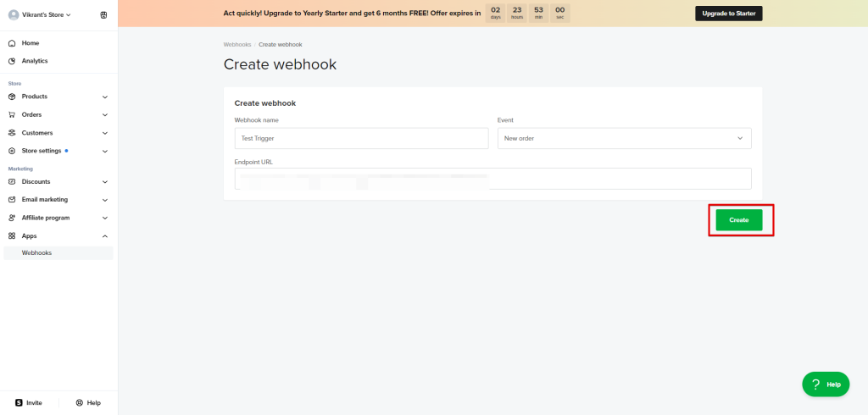
Task: Click the Products box icon
Action: 12,97
